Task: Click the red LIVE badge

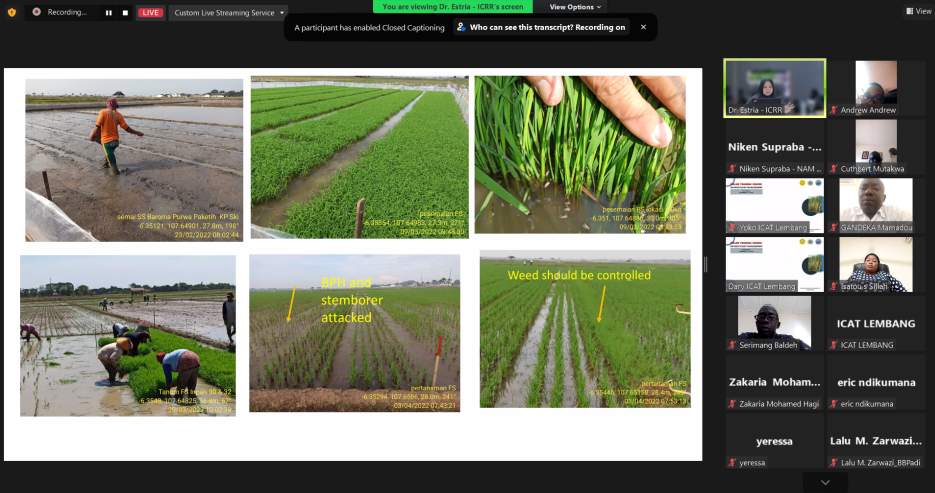Action: tap(150, 13)
